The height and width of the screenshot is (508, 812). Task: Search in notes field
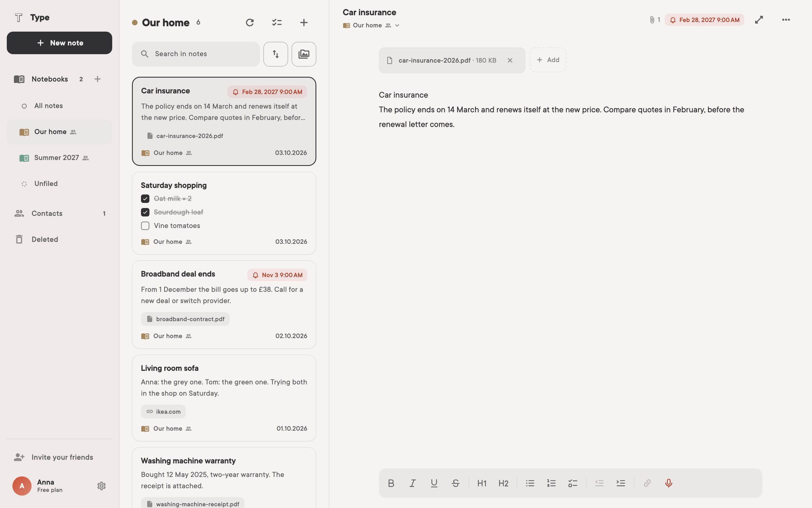[x=196, y=54]
